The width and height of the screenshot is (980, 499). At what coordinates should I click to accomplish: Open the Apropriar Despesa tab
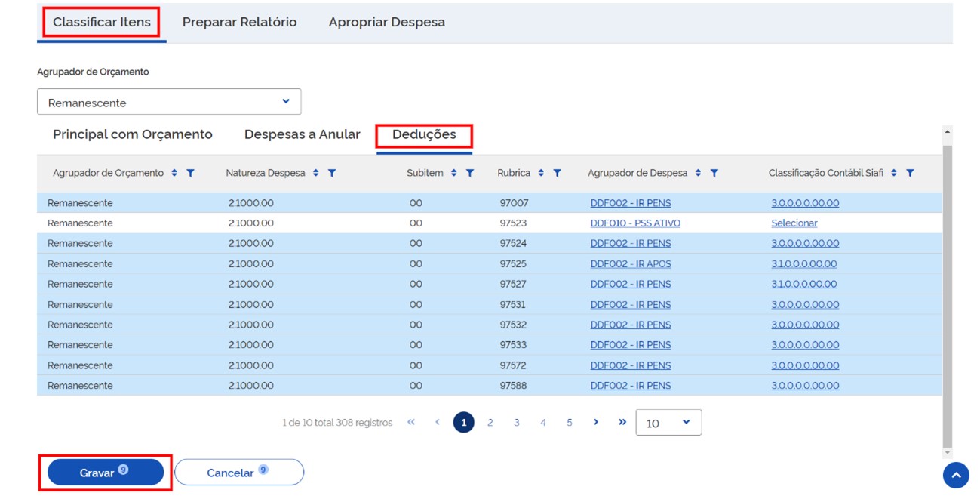click(386, 23)
